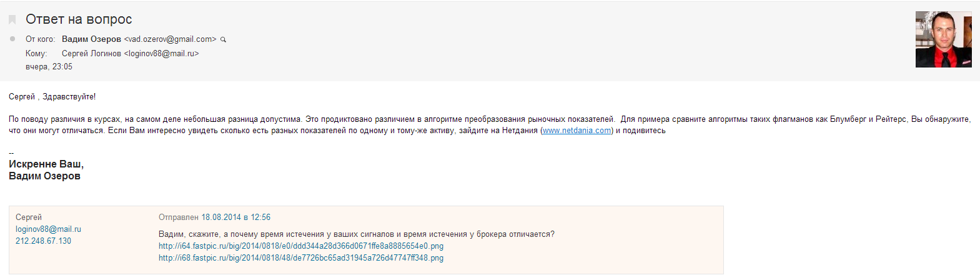Viewport: 980px width, 280px height.
Task: Toggle the read/unread dot indicator
Action: click(12, 39)
